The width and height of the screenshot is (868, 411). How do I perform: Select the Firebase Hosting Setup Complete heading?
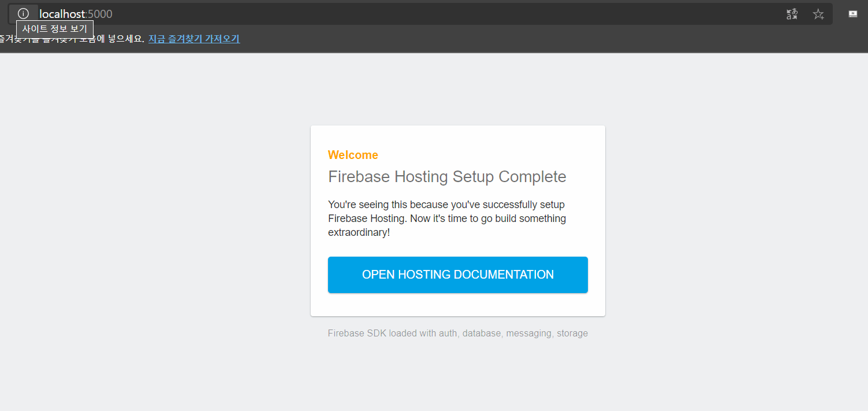[x=447, y=177]
